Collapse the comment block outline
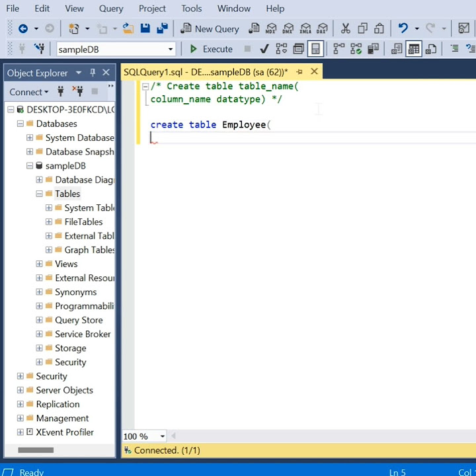 click(x=145, y=87)
